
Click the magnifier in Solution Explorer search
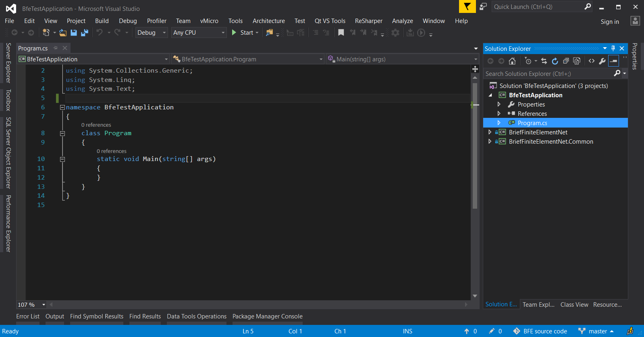click(x=617, y=73)
